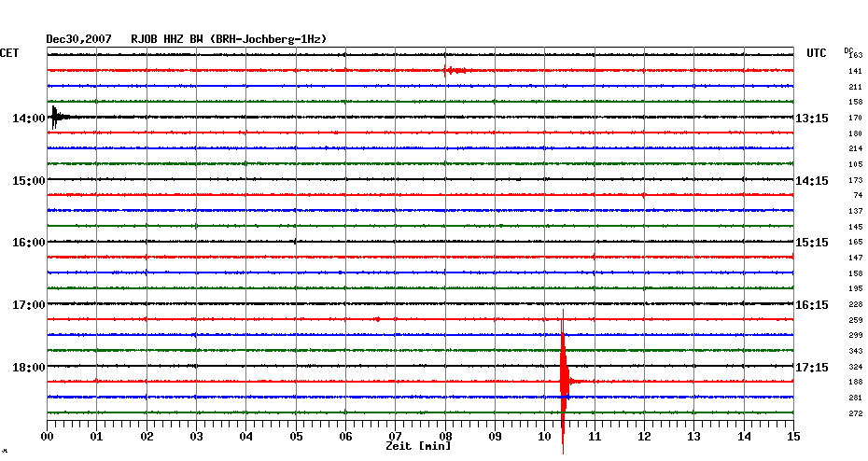Click the 00 minute tick label
Image resolution: width=868 pixels, height=461 pixels.
47,437
